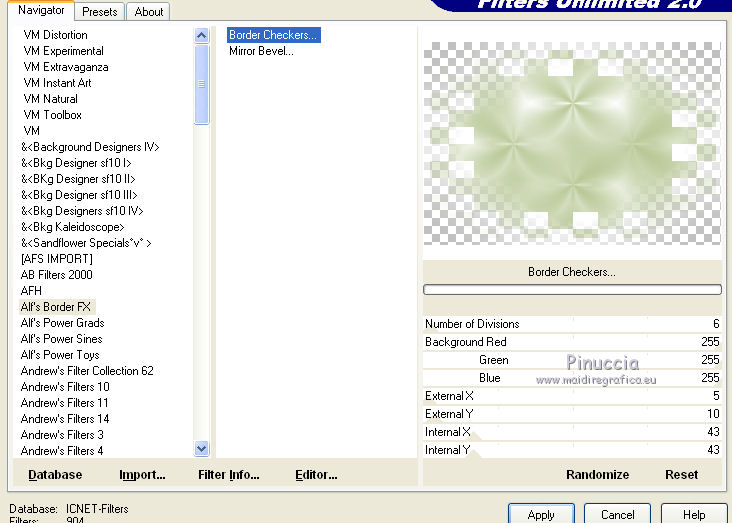Select VM Natural category
This screenshot has height=523, width=732.
tap(50, 99)
